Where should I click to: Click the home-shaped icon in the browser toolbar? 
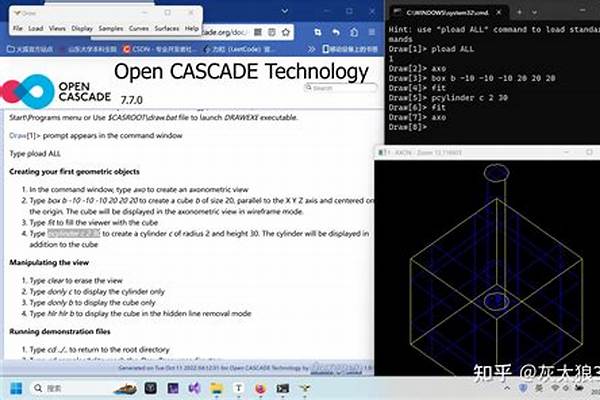point(354,33)
